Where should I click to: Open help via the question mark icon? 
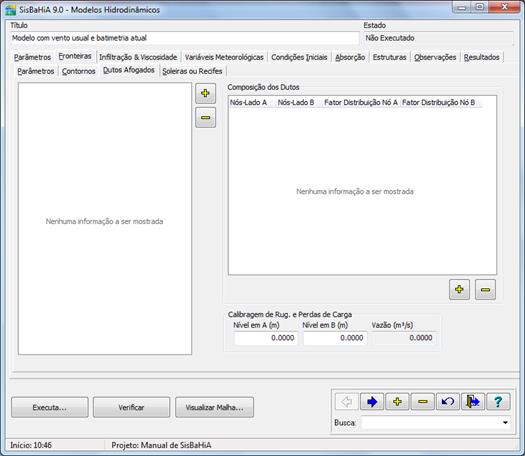[498, 401]
